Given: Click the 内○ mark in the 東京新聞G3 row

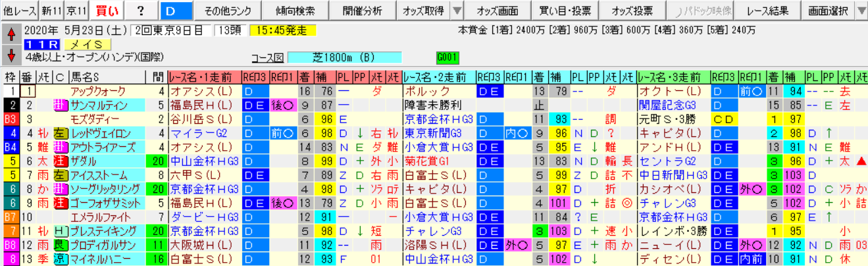Looking at the screenshot, I should pyautogui.click(x=517, y=133).
